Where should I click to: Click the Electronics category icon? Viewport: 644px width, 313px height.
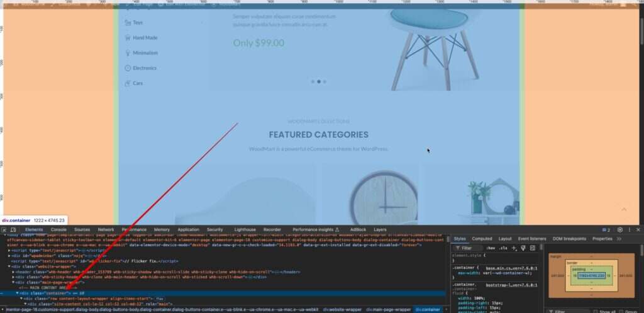pos(127,68)
